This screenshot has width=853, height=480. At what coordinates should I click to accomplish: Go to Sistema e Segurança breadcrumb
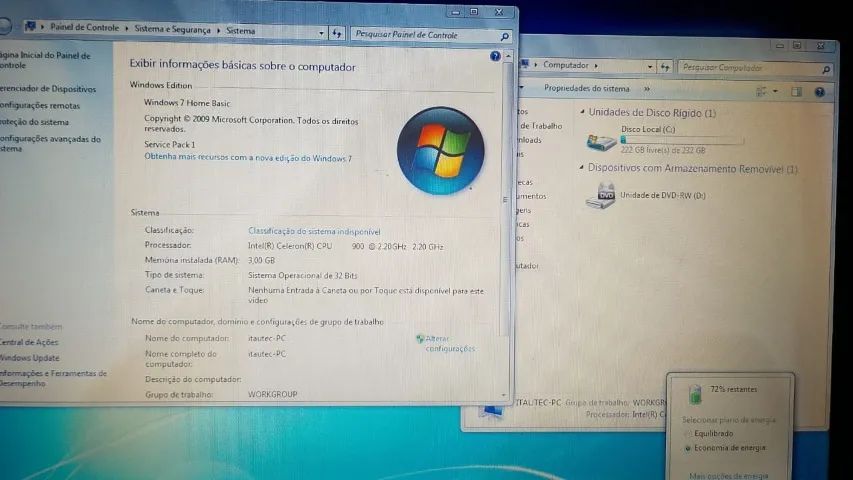(x=172, y=29)
